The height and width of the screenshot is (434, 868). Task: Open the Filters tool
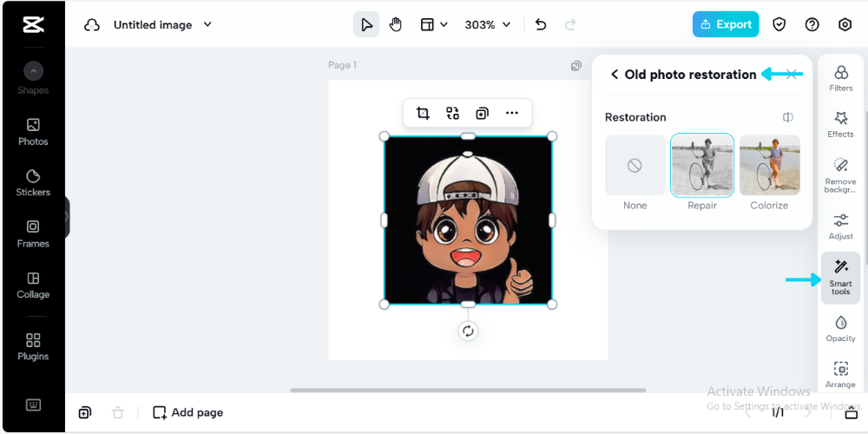point(841,78)
